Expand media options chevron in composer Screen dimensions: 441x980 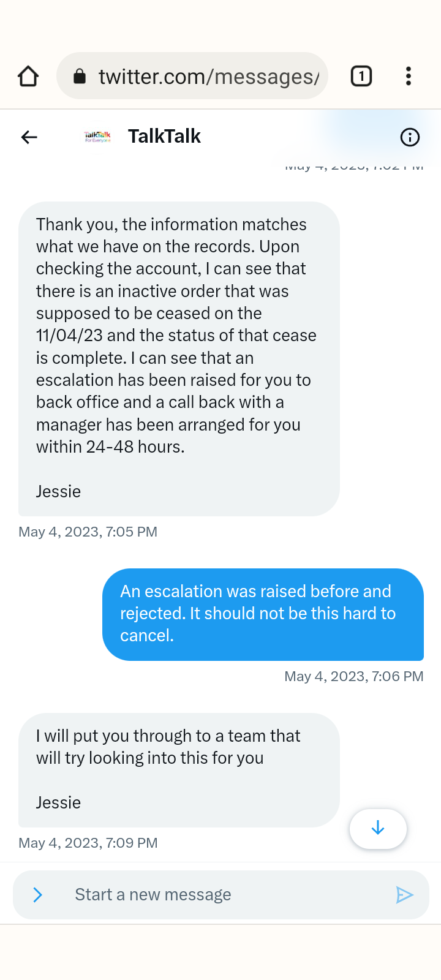pyautogui.click(x=37, y=895)
